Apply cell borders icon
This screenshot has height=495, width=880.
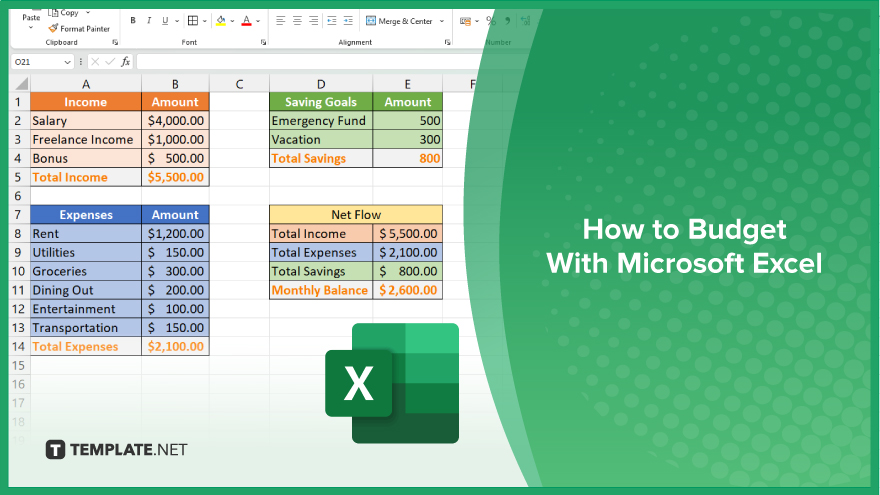coord(193,21)
